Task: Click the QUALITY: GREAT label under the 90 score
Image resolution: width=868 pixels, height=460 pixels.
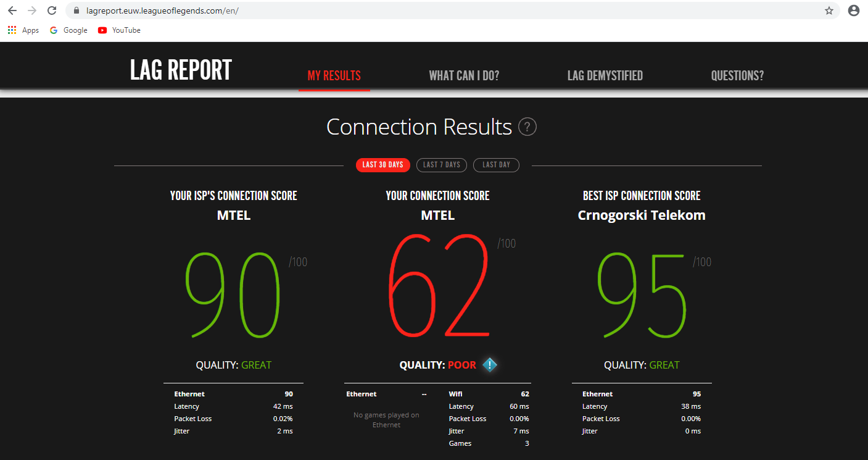Action: (234, 365)
